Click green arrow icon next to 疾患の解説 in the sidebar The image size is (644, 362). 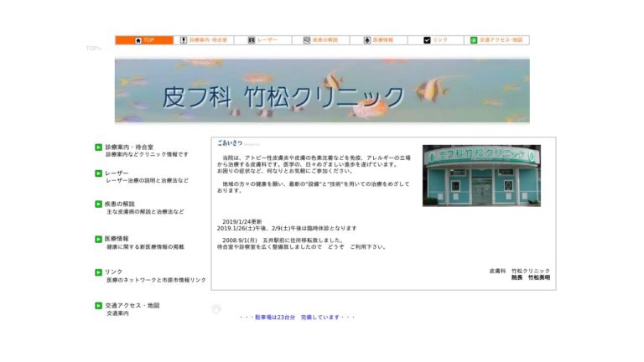99,204
